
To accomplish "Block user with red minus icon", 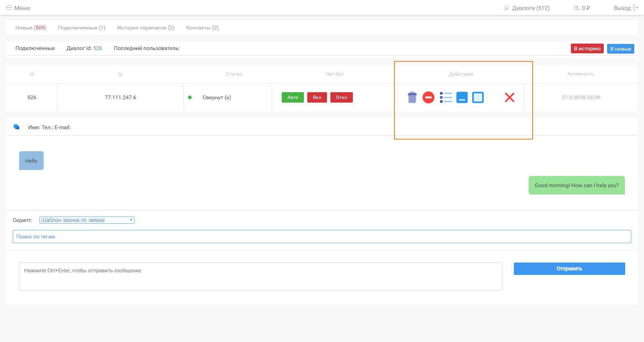I will click(x=428, y=97).
